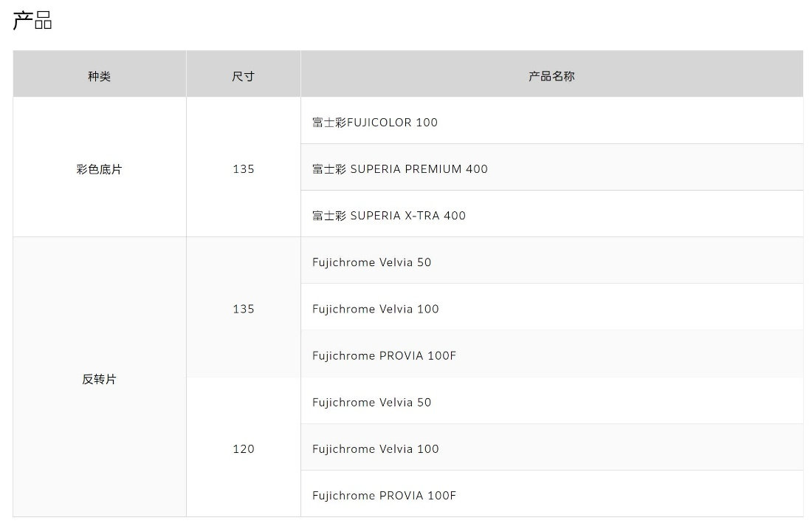Viewport: 812px width, 529px height.
Task: Click Fujichrome PROVIA 100F in the 135 group
Action: pyautogui.click(x=384, y=356)
